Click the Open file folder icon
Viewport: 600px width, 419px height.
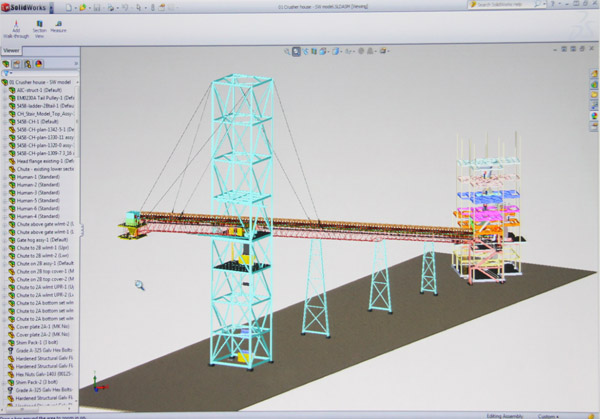tap(84, 7)
